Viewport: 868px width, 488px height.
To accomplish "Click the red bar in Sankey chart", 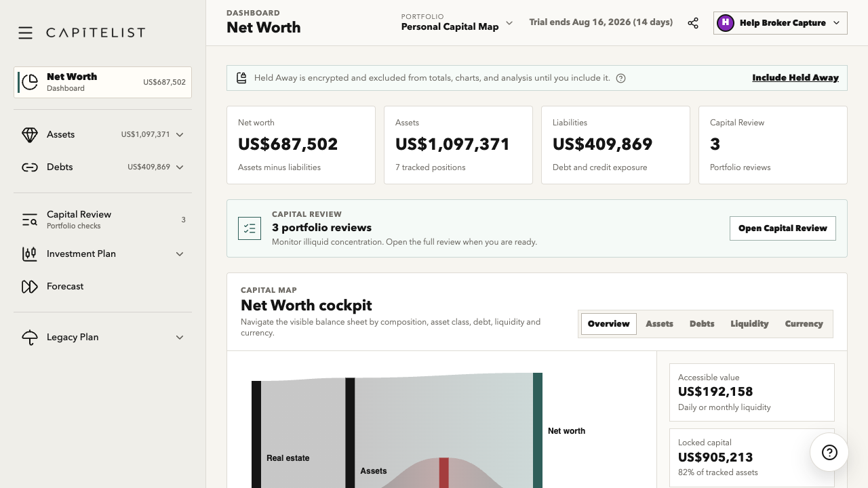I will 443,473.
